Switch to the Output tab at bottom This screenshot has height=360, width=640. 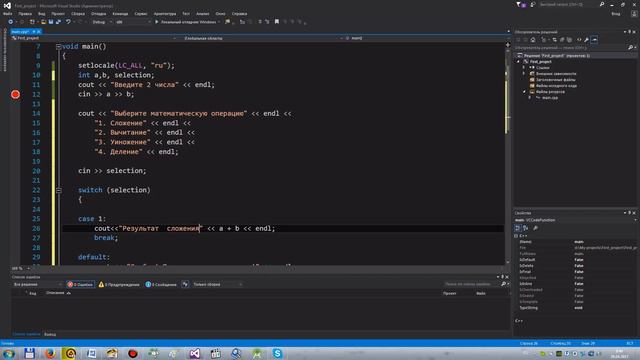click(50, 334)
